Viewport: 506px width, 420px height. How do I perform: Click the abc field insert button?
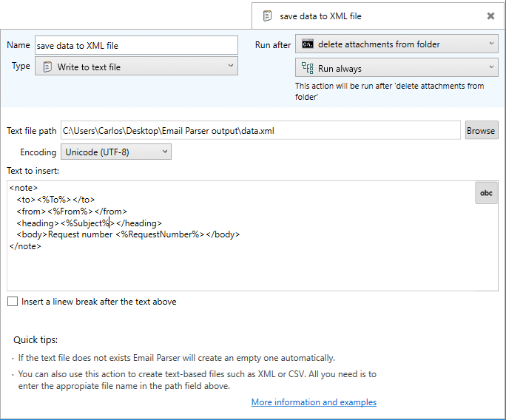[x=486, y=193]
